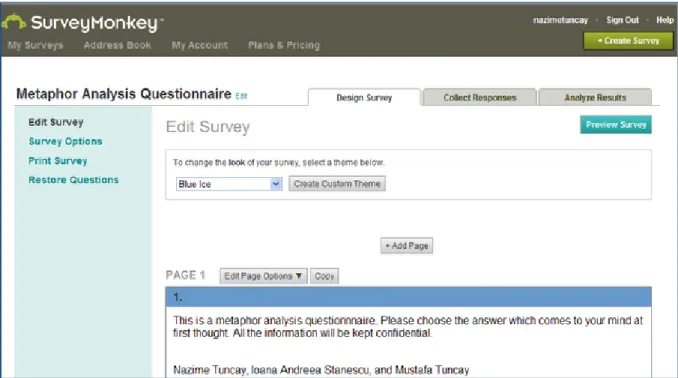Click Create Custom Theme button
This screenshot has height=378, width=678.
[x=337, y=183]
